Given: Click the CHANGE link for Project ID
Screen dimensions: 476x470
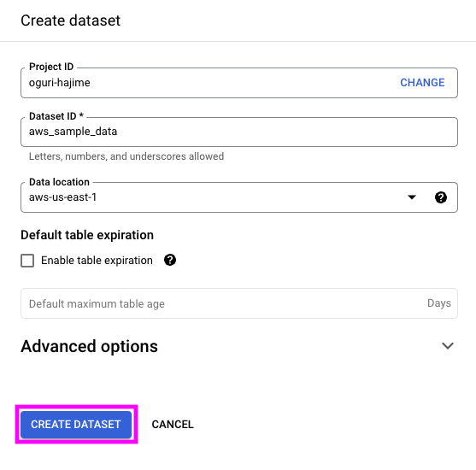Looking at the screenshot, I should 422,83.
